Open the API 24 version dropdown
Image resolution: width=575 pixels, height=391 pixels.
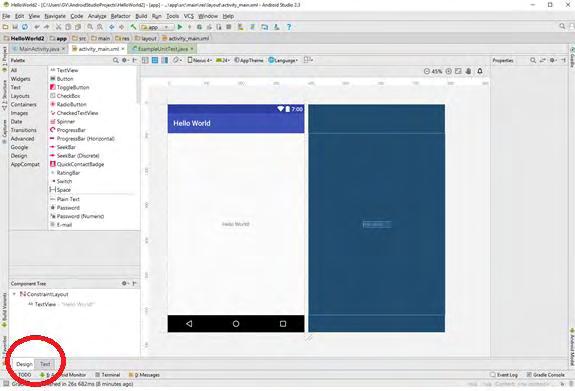tap(223, 60)
